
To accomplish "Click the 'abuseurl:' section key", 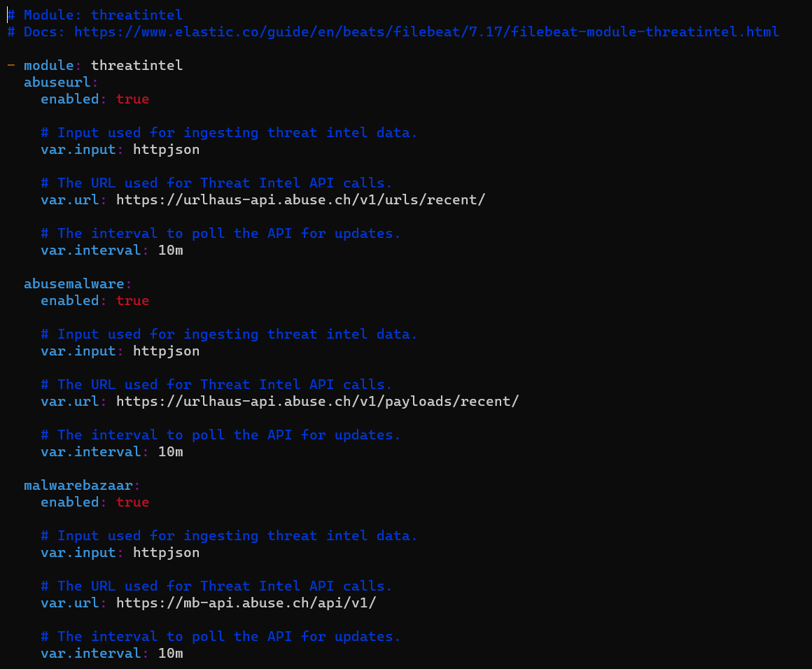I will [61, 83].
